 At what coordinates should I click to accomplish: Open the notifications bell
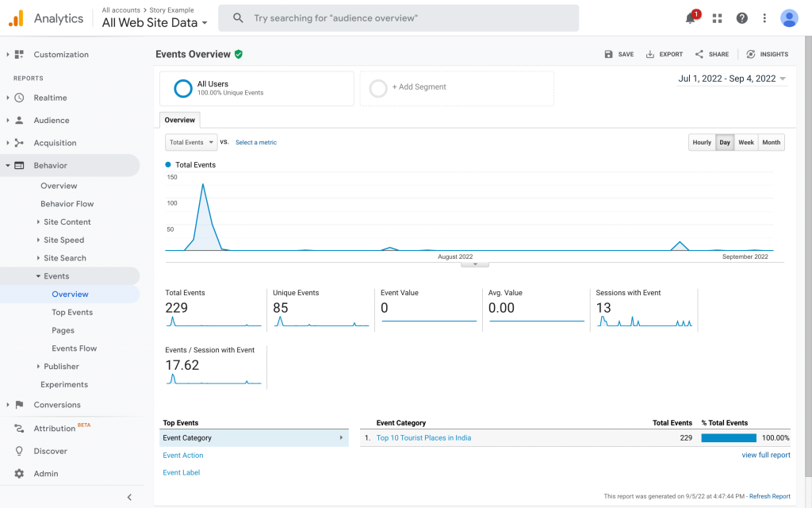click(x=689, y=17)
